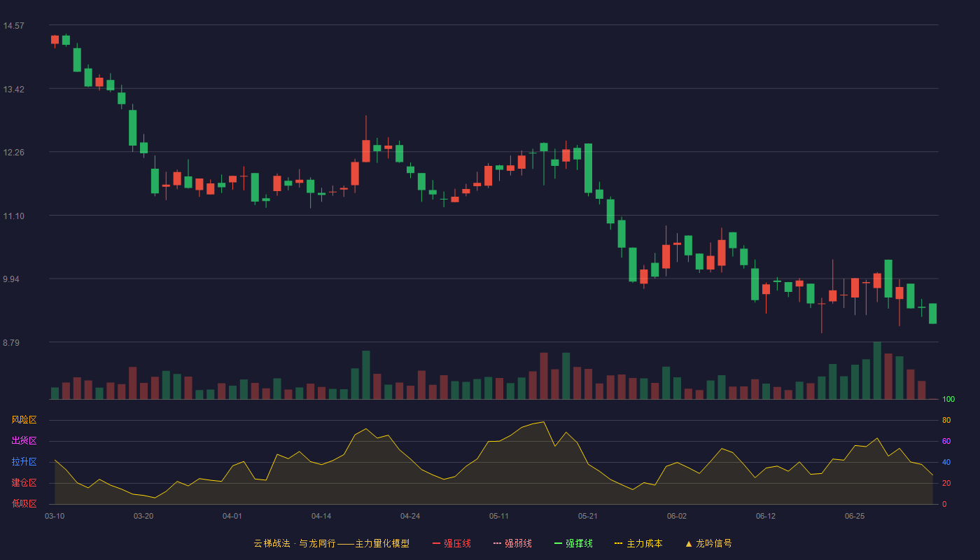Click the 风险区 zone label
The width and height of the screenshot is (980, 560).
(x=24, y=420)
